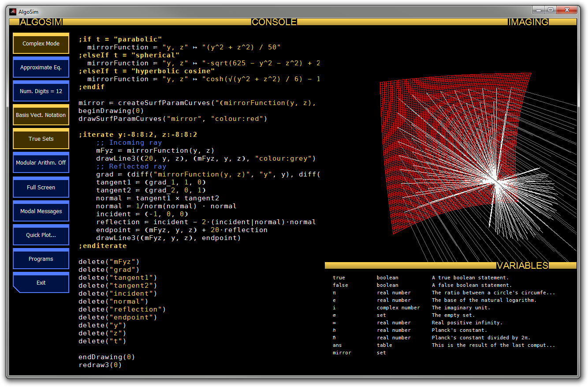The width and height of the screenshot is (588, 387).
Task: Click the AlgoSim title bar icon
Action: click(13, 12)
